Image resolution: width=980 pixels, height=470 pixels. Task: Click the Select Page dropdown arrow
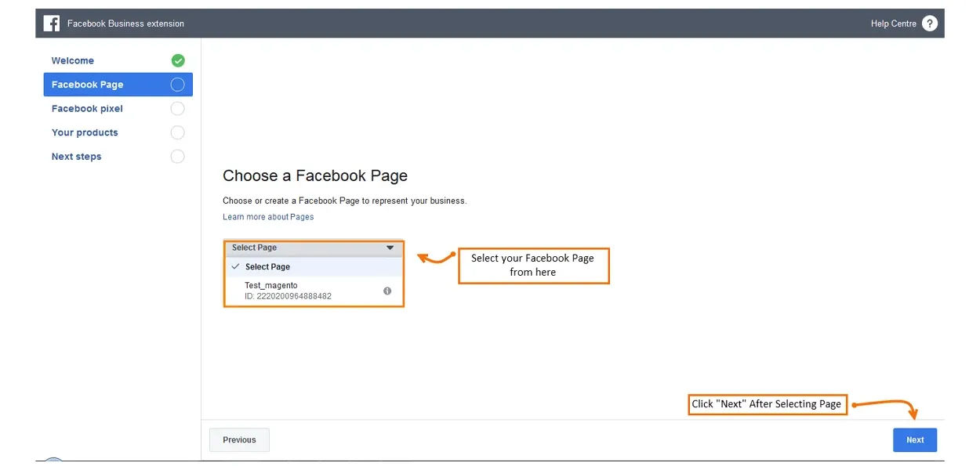[x=390, y=248]
